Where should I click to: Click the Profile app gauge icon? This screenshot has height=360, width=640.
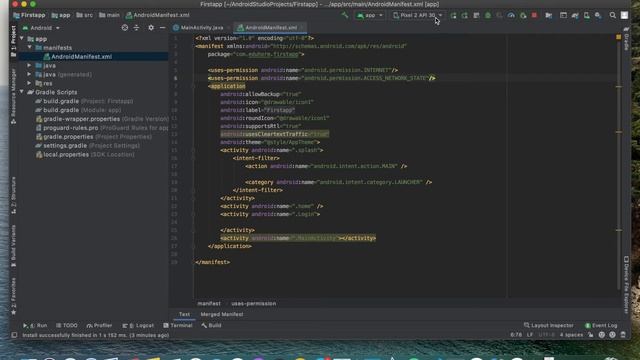point(511,15)
